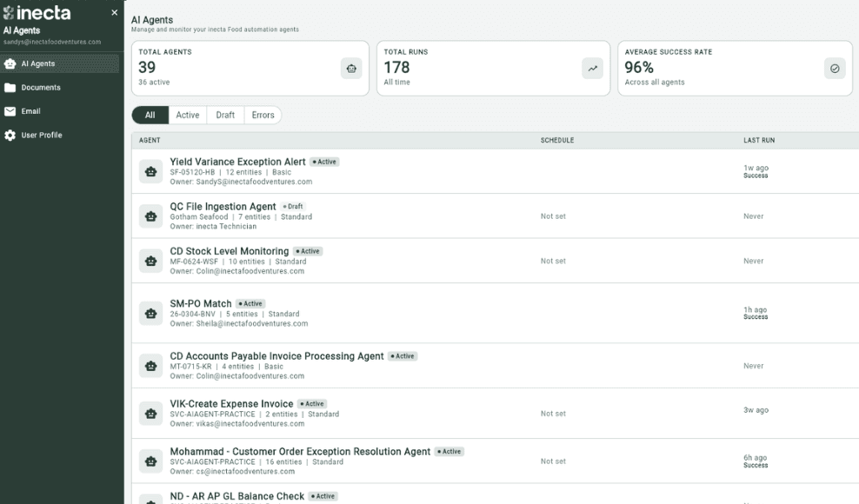Viewport: 859px width, 504px height.
Task: Click the AGENT column header
Action: click(150, 141)
